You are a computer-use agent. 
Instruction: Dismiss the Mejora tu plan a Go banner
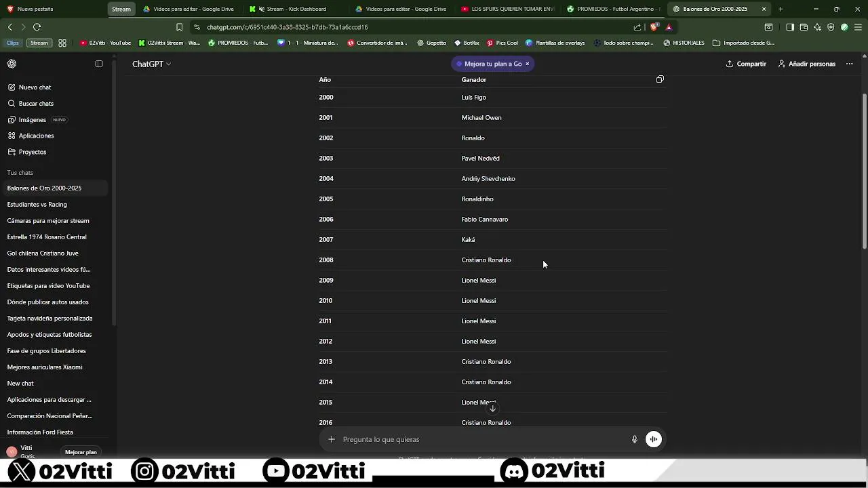click(x=527, y=64)
